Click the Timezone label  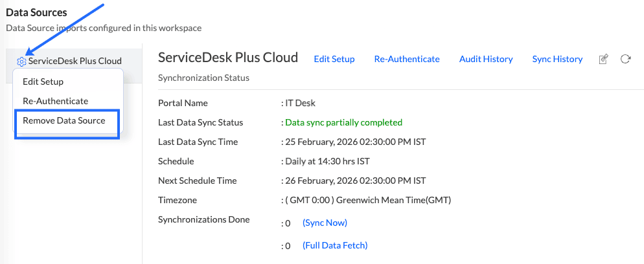tap(178, 200)
